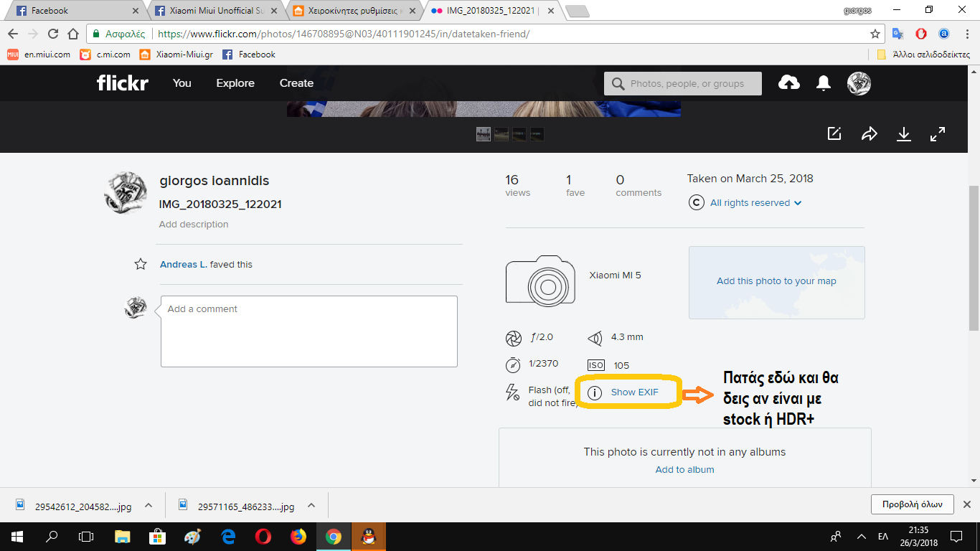The height and width of the screenshot is (551, 980).
Task: Open the notifications bell
Action: click(824, 83)
